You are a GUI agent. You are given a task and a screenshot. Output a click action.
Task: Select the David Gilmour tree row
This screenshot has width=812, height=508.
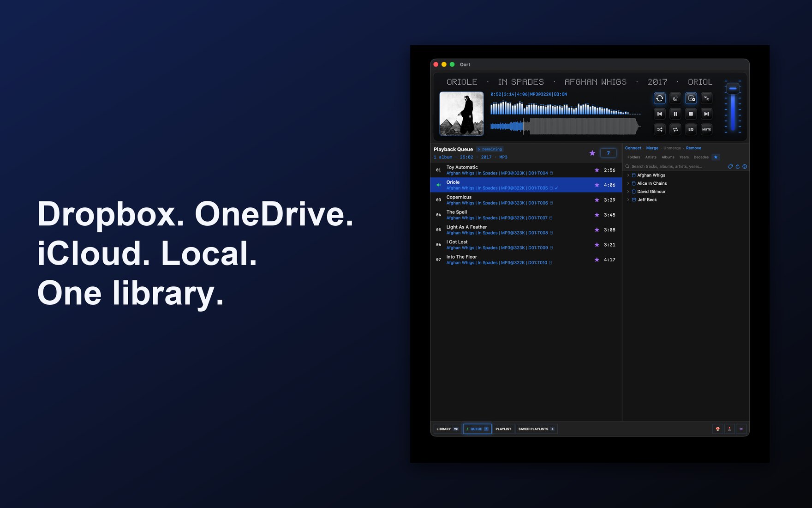click(686, 192)
